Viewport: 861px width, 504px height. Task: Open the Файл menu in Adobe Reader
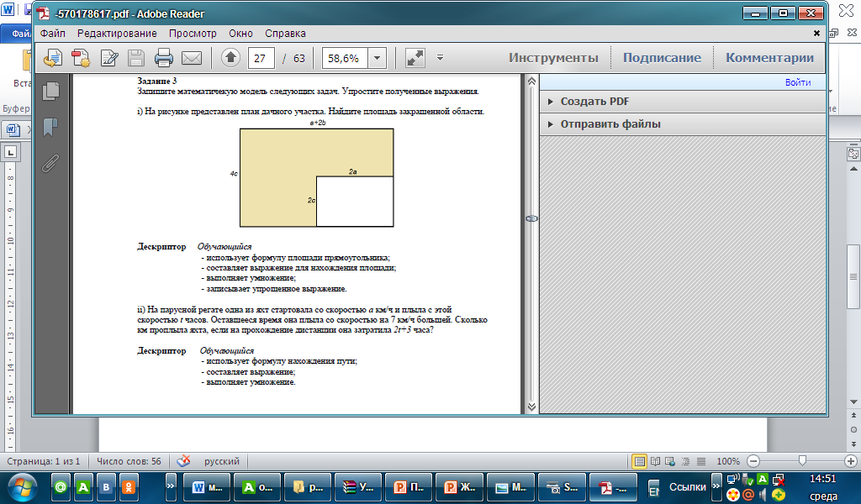point(53,34)
